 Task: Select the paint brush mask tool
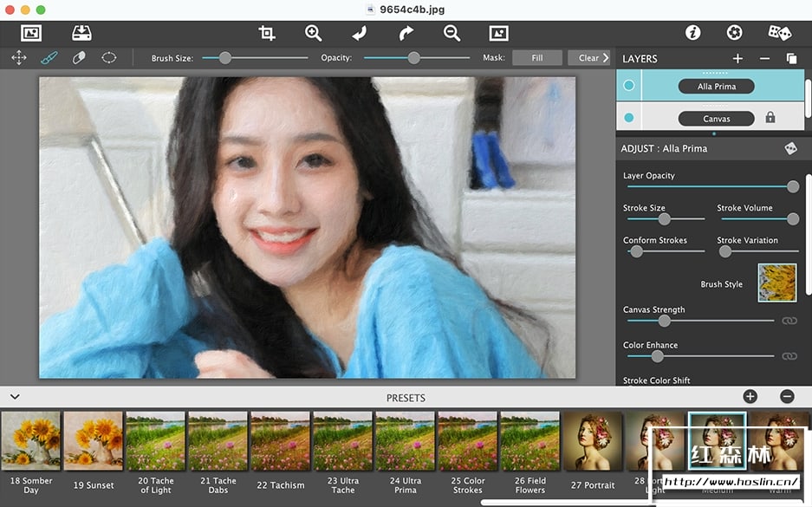pos(49,58)
